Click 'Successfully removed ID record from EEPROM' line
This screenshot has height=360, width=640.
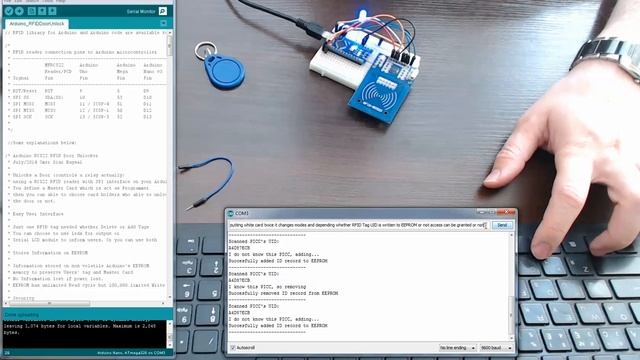(x=283, y=293)
